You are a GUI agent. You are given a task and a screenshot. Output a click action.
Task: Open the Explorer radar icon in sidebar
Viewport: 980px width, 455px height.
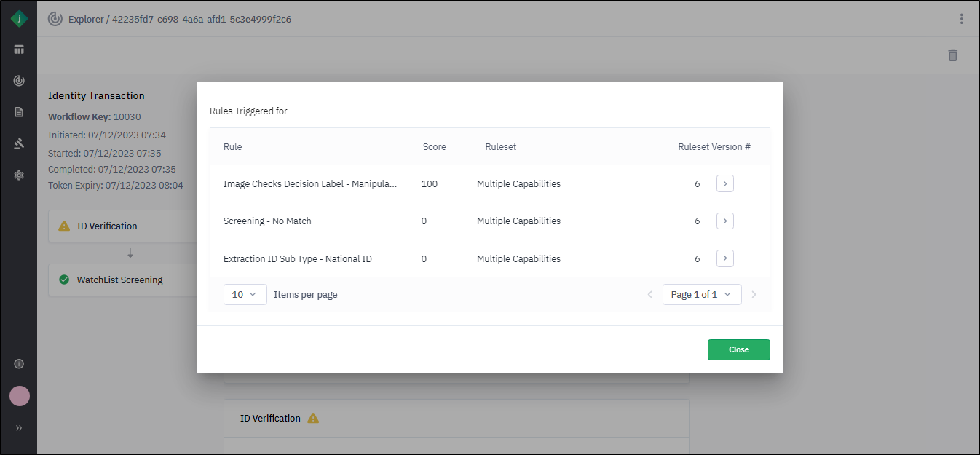(19, 81)
